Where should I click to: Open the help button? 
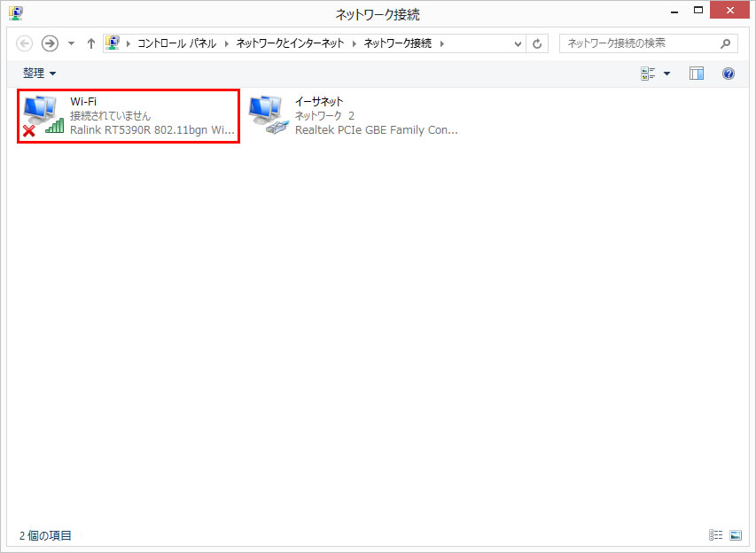(x=728, y=74)
